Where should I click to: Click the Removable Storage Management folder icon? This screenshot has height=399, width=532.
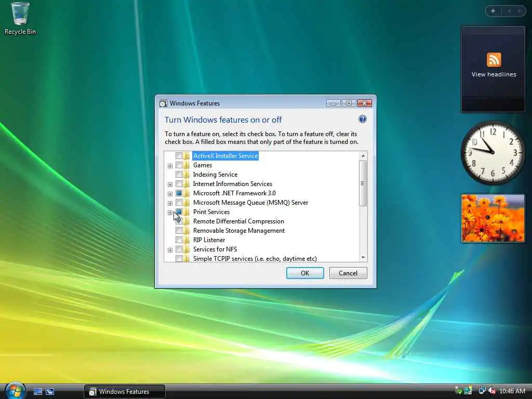187,231
